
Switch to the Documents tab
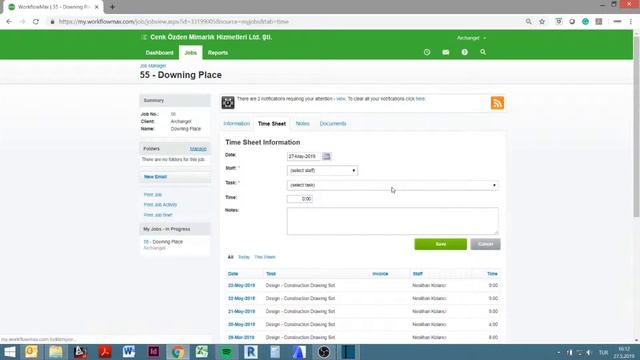(333, 124)
